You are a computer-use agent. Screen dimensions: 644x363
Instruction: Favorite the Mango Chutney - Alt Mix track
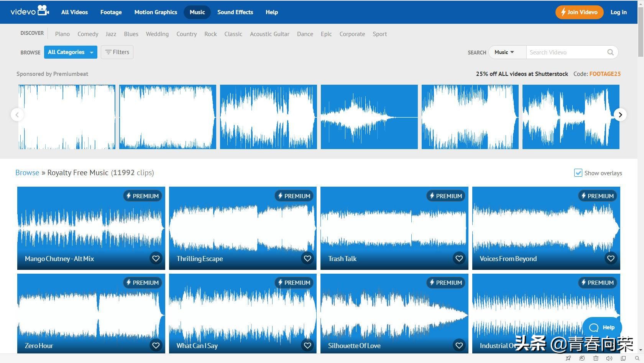click(156, 258)
